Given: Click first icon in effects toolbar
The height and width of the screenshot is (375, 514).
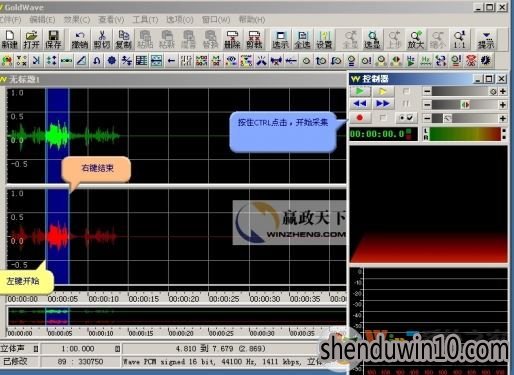Looking at the screenshot, I should click(7, 61).
